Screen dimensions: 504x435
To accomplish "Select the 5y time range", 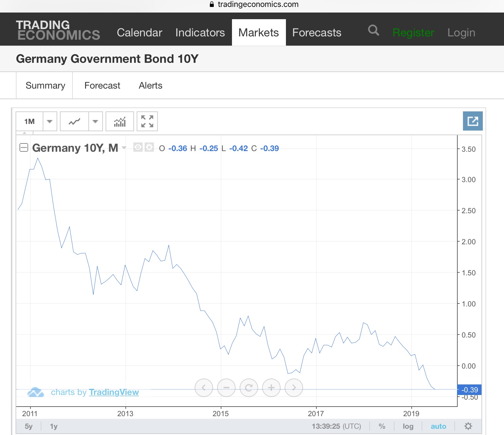I will coord(29,426).
